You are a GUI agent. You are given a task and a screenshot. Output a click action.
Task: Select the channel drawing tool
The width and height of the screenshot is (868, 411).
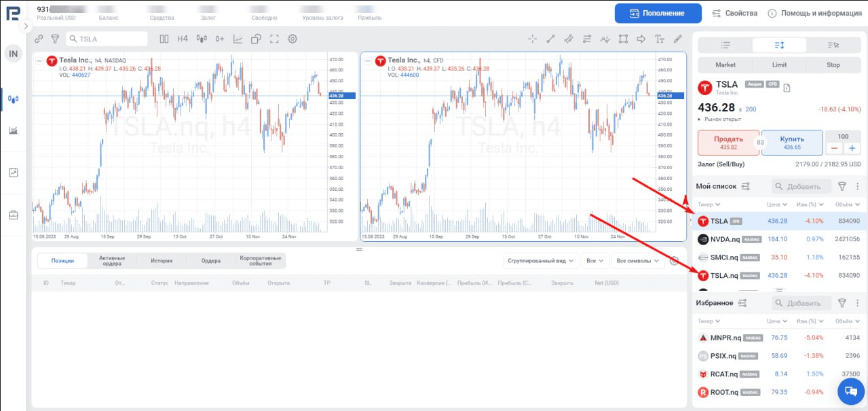[x=569, y=39]
